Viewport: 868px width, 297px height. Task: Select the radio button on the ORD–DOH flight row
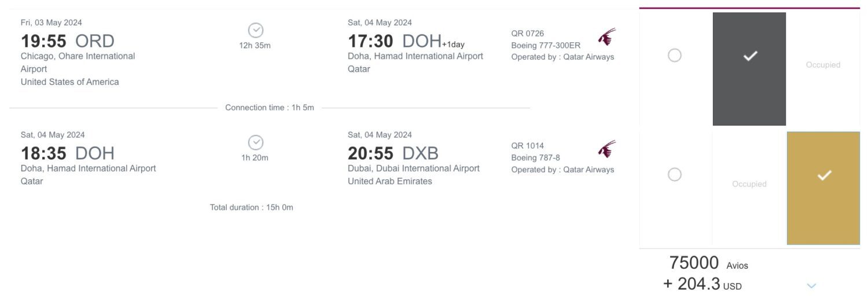675,55
